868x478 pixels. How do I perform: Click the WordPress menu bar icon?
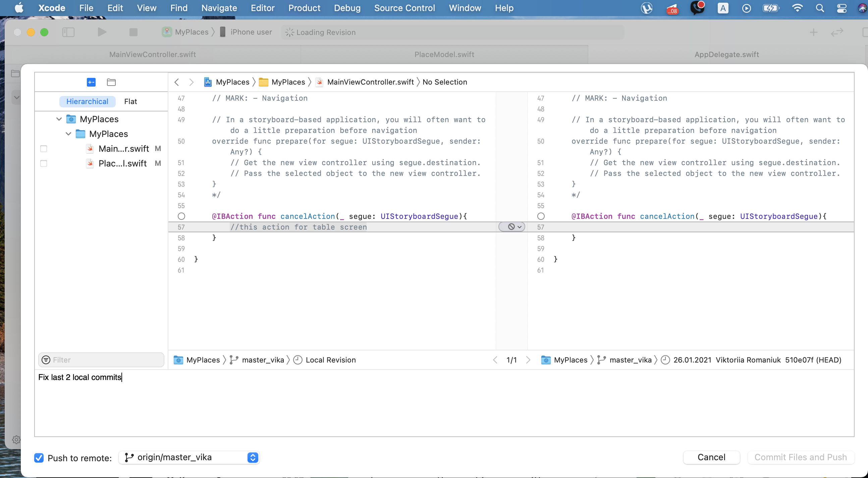pos(646,8)
